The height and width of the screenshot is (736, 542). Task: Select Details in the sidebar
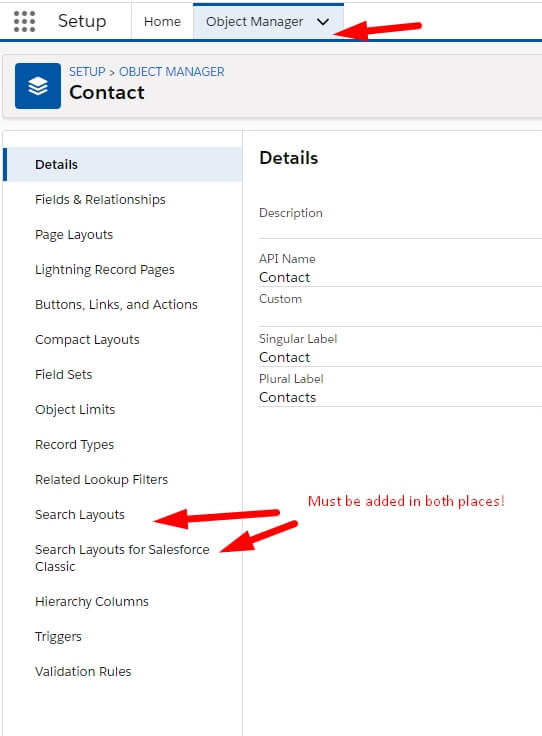(x=123, y=164)
